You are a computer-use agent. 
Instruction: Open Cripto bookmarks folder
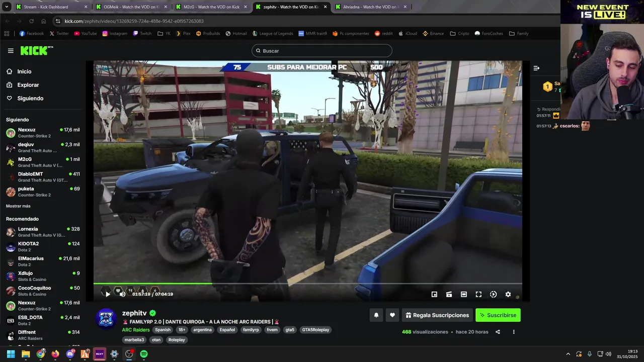(459, 34)
